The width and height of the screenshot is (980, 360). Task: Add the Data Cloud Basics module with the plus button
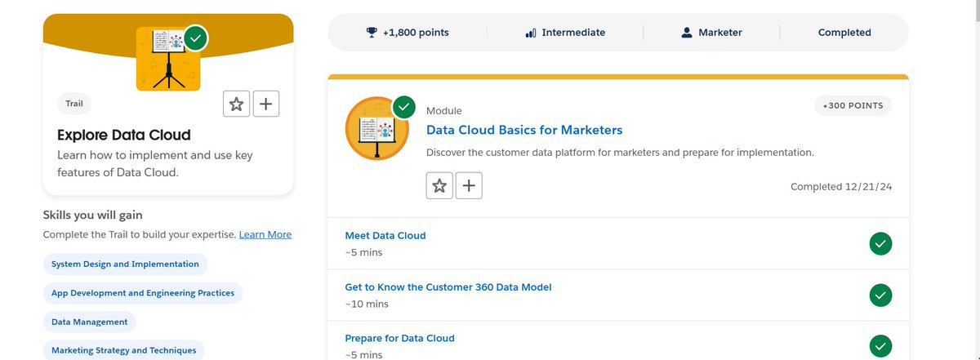469,185
